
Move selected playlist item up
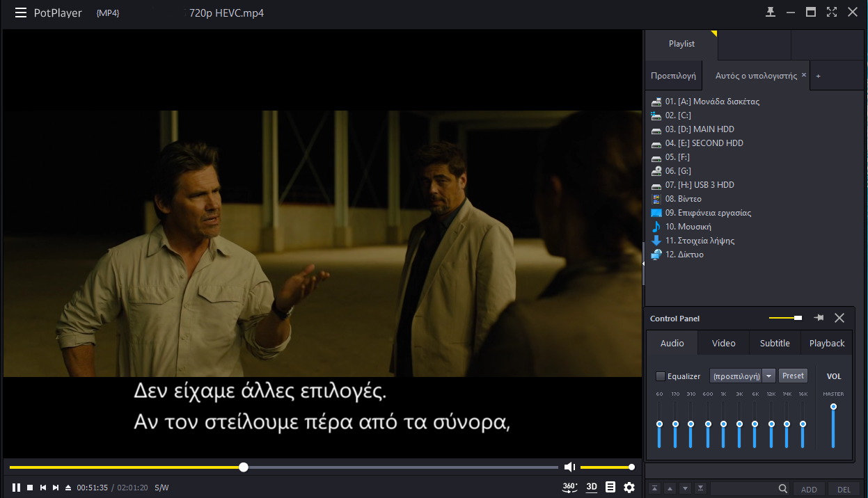(x=670, y=488)
